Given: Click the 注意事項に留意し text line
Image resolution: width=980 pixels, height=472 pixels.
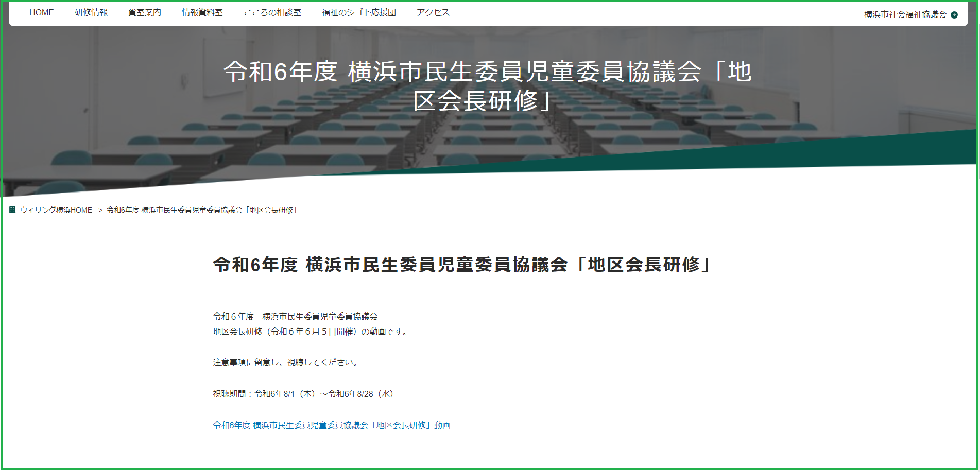Looking at the screenshot, I should pos(286,362).
